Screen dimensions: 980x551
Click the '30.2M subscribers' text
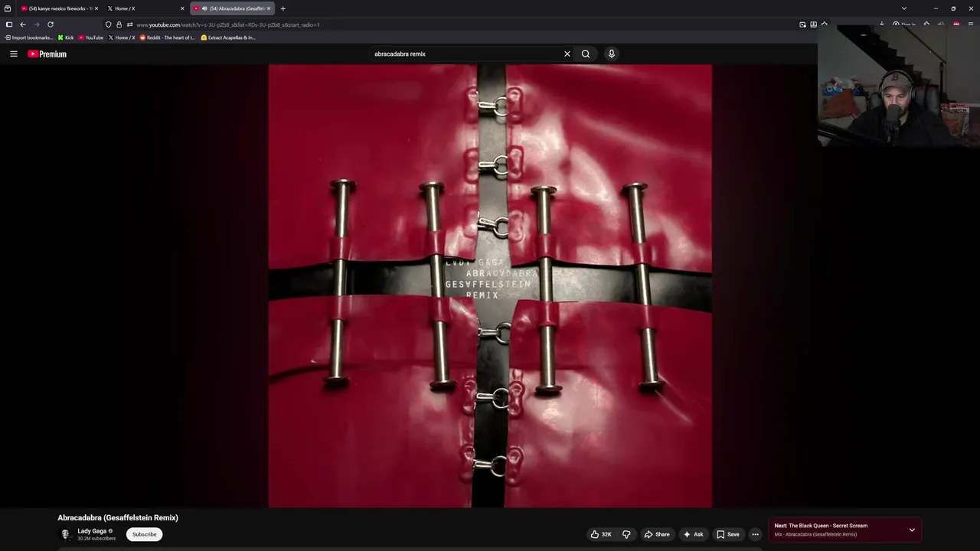point(96,539)
